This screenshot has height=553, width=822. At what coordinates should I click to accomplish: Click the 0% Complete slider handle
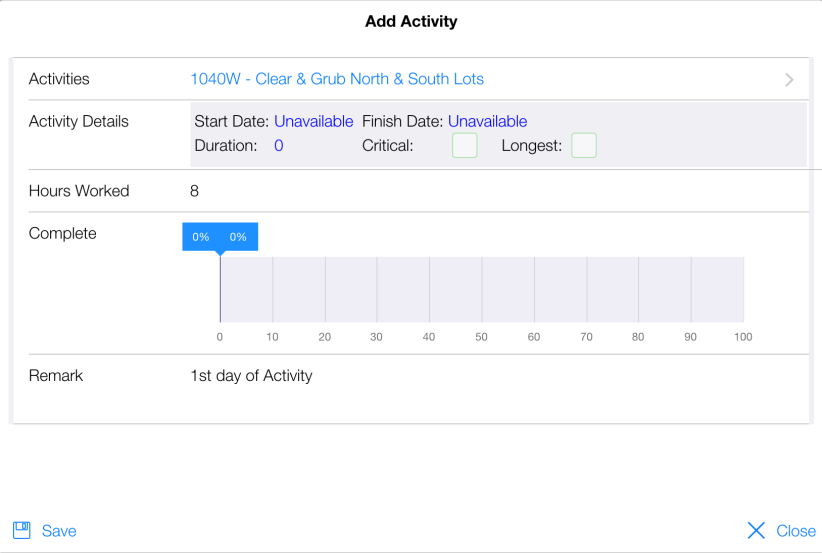click(x=220, y=238)
